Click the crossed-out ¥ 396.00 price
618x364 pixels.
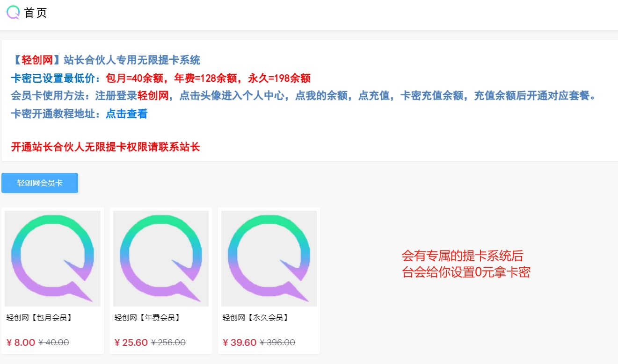(277, 343)
